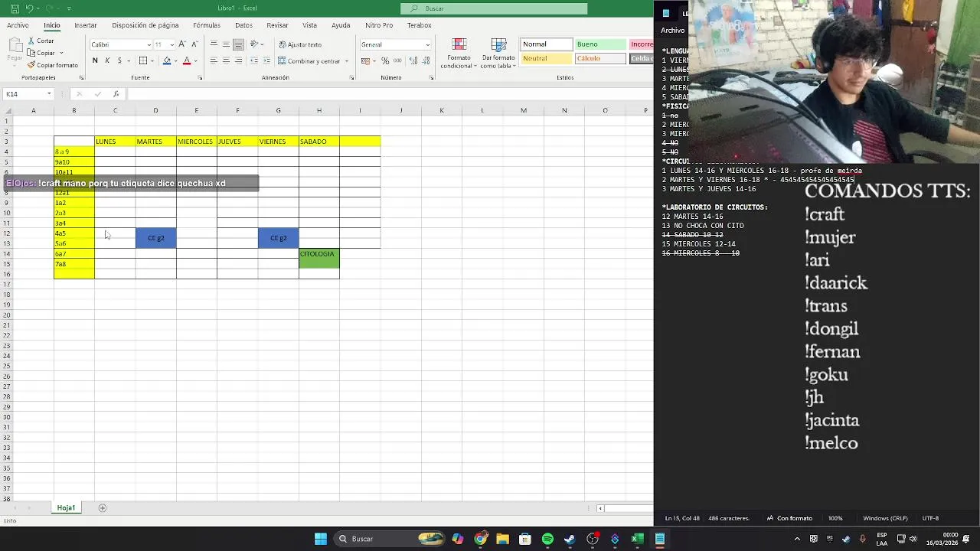
Task: Switch to the Insertar ribbon tab
Action: tap(86, 25)
